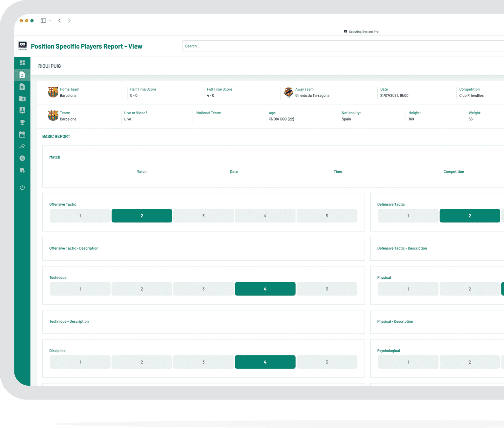Image resolution: width=504 pixels, height=428 pixels.
Task: Set Discipline rating to 2
Action: pyautogui.click(x=142, y=362)
